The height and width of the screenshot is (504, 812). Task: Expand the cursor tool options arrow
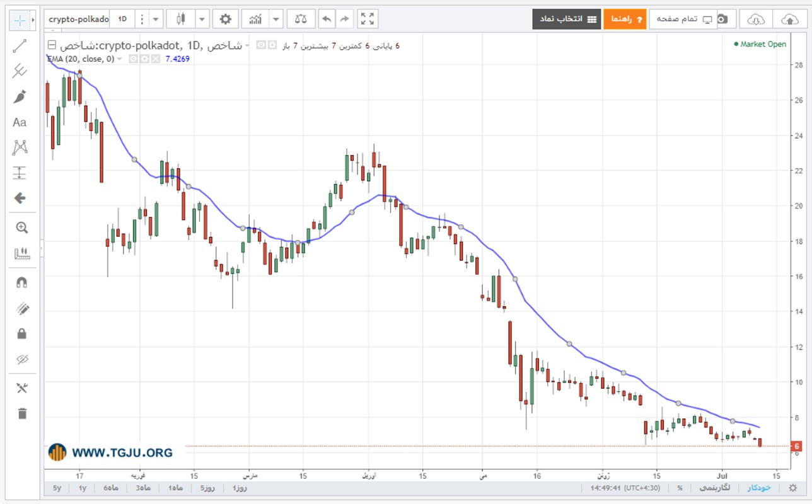pyautogui.click(x=33, y=20)
